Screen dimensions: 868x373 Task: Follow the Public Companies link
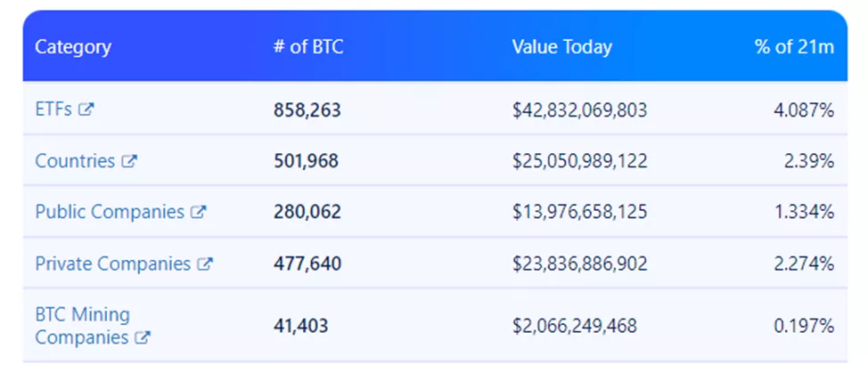tap(109, 213)
